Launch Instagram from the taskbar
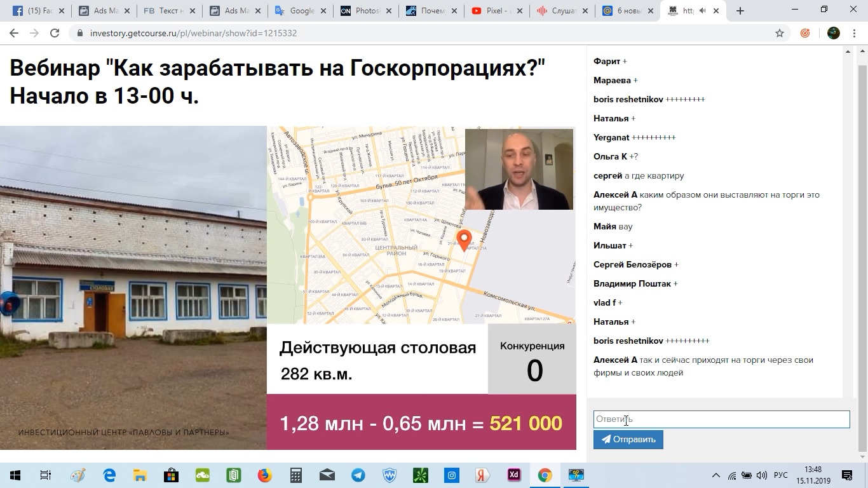Image resolution: width=868 pixels, height=488 pixels. coord(451,475)
